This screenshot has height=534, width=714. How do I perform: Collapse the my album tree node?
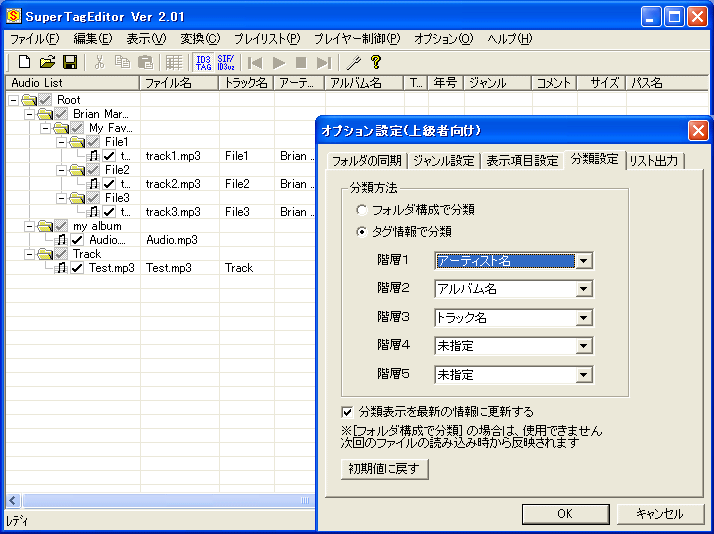click(x=30, y=226)
